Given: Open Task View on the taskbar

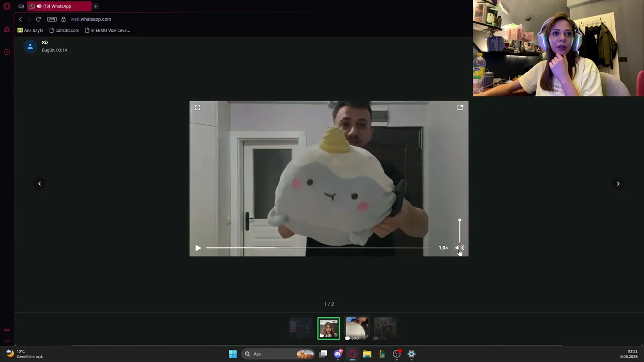Looking at the screenshot, I should click(x=324, y=354).
